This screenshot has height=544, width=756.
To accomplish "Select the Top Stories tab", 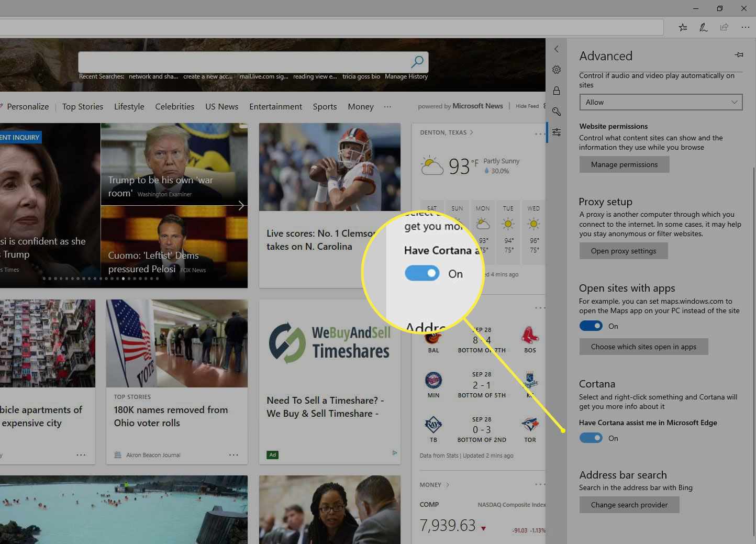I will (83, 106).
